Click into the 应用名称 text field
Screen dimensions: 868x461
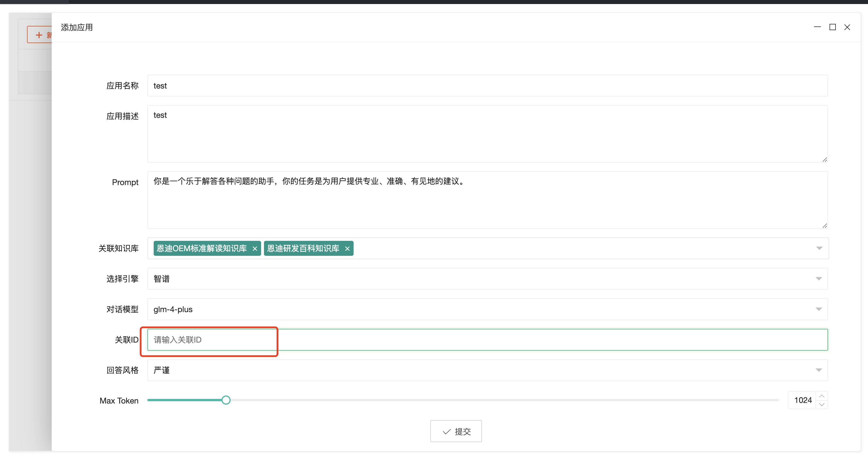(x=487, y=86)
